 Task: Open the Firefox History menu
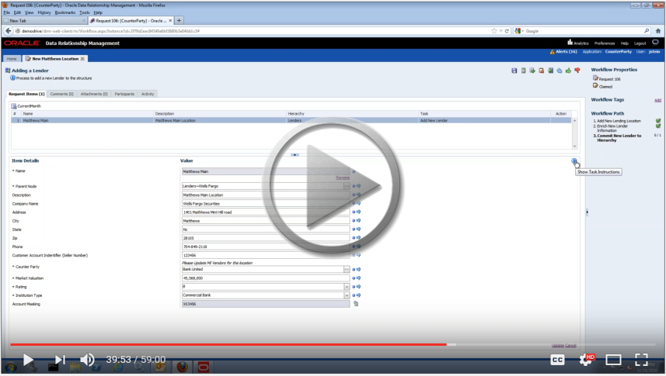[x=44, y=13]
